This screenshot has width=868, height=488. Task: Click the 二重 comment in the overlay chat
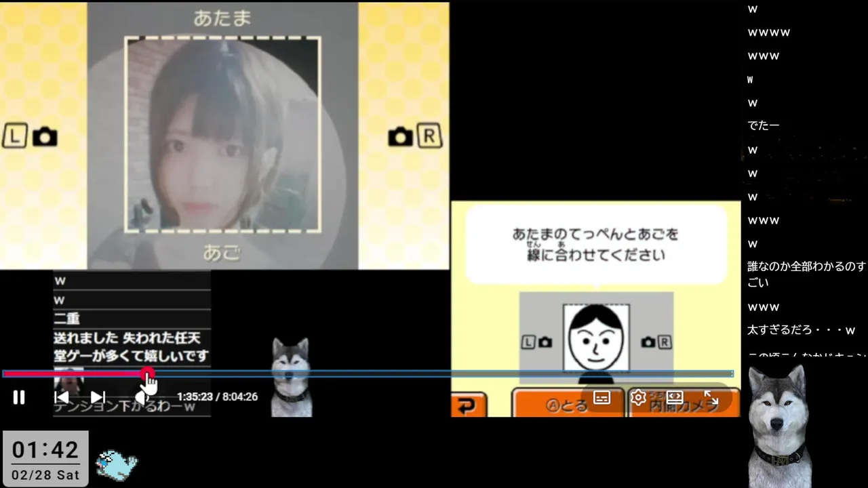tap(67, 319)
